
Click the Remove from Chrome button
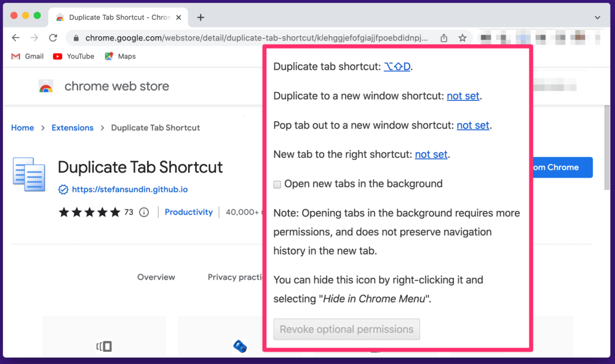pyautogui.click(x=563, y=167)
